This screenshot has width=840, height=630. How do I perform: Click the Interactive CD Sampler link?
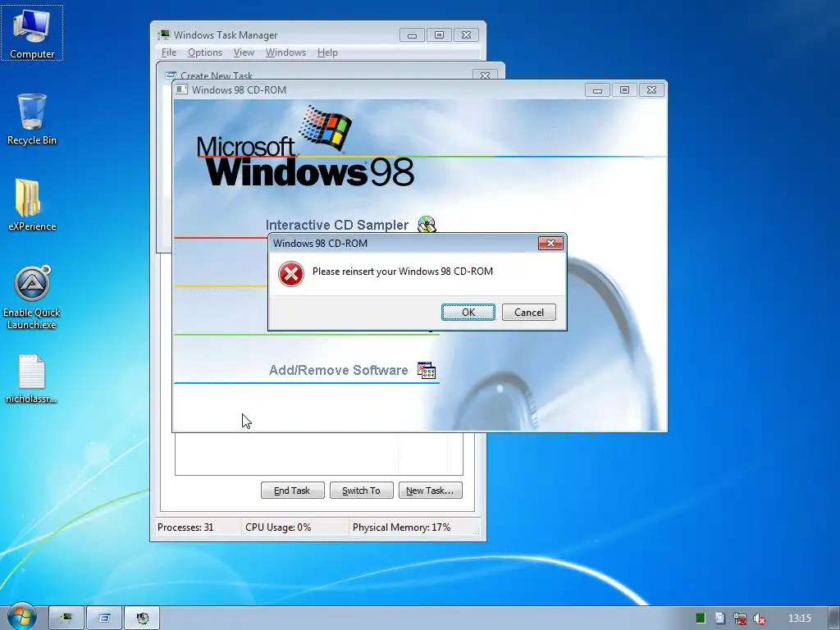[x=337, y=225]
